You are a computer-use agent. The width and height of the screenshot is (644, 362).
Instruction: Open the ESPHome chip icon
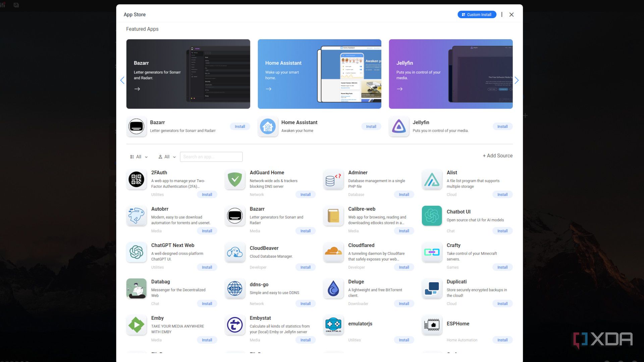pos(432,325)
